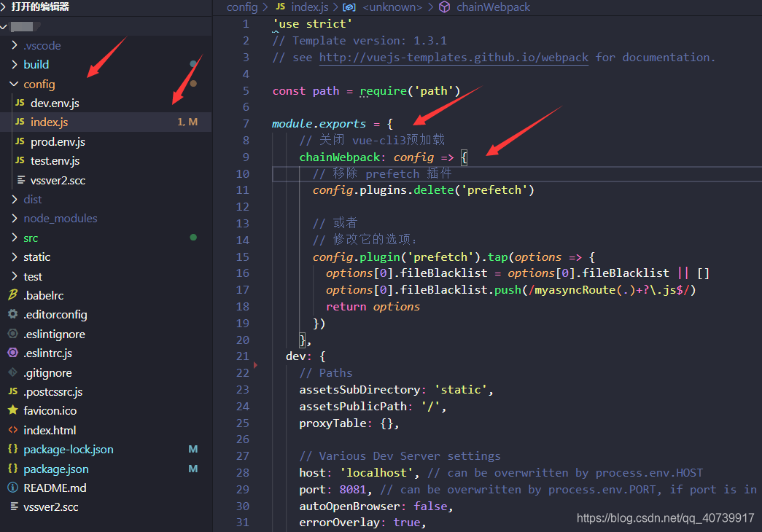This screenshot has width=762, height=532.
Task: Click the star icon beside favicon.ico
Action: pyautogui.click(x=13, y=410)
